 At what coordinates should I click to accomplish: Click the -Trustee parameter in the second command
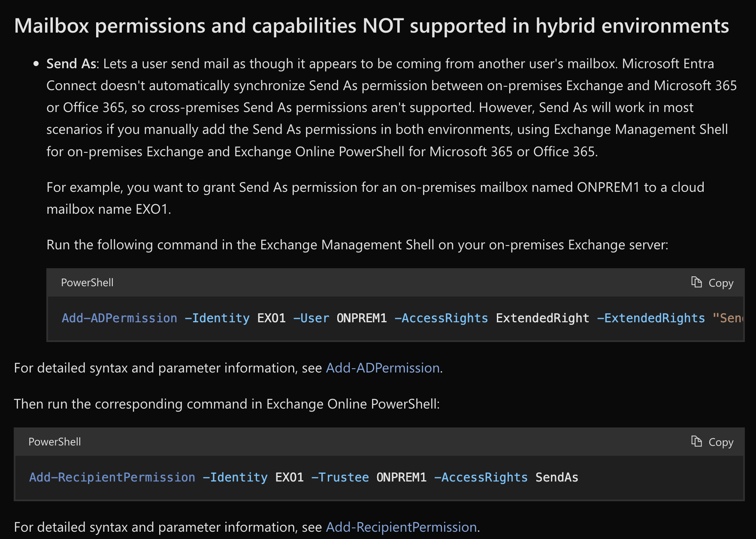tap(341, 477)
